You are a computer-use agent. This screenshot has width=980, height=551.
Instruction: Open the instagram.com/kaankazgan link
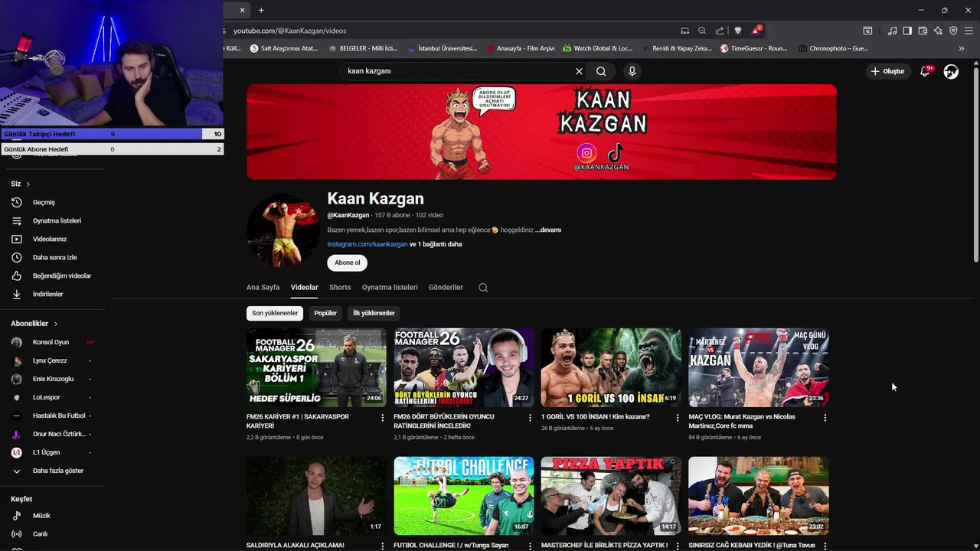click(367, 244)
